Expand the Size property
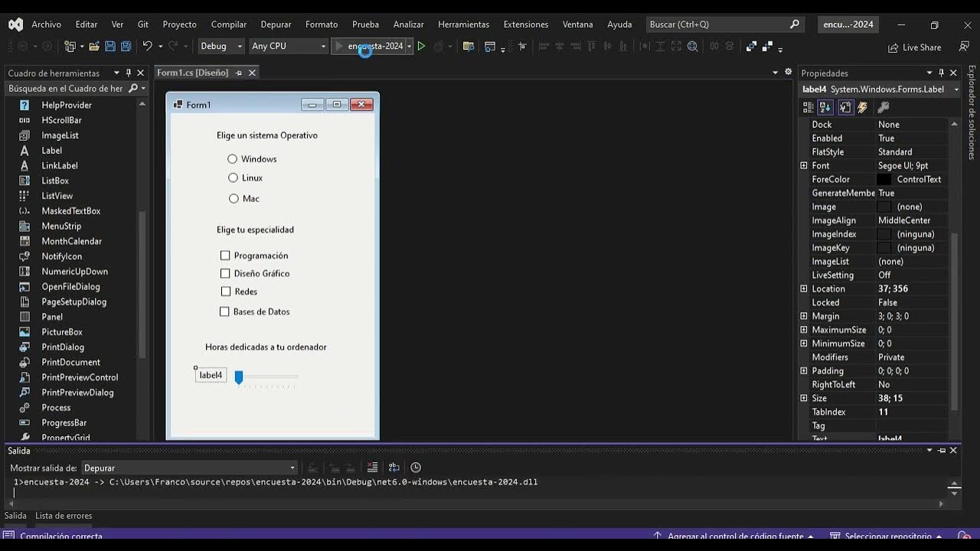The width and height of the screenshot is (980, 551). (x=804, y=398)
